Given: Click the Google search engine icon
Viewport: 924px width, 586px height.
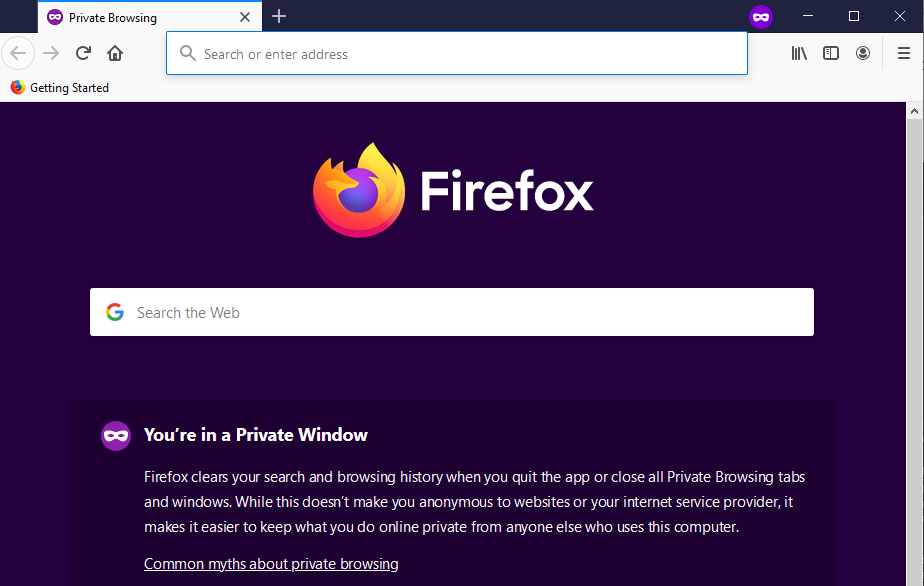Looking at the screenshot, I should click(x=115, y=311).
